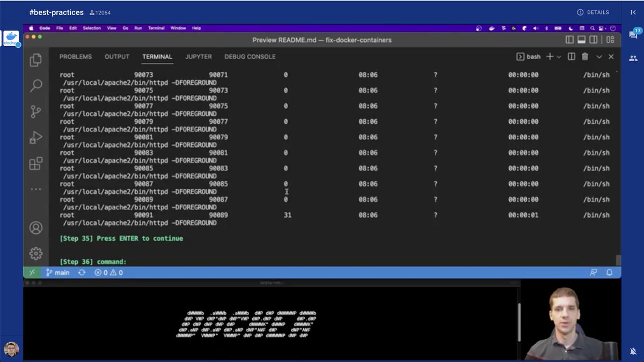Toggle the primary side bar layout

click(570, 40)
